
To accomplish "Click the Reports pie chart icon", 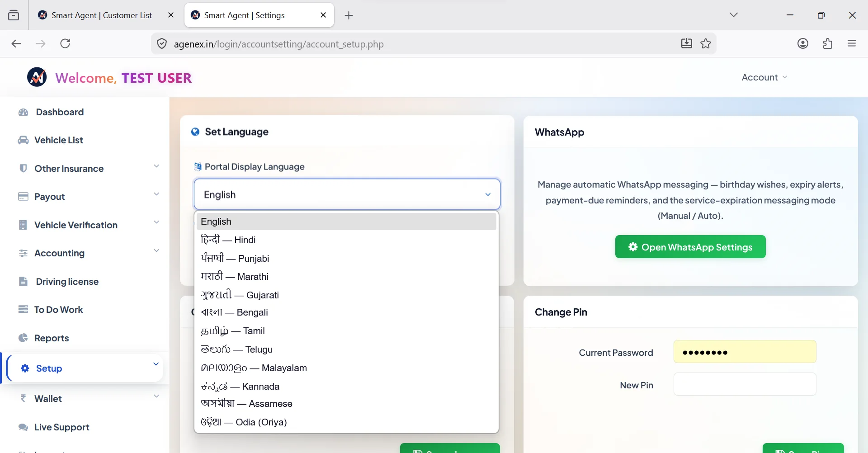I will [23, 338].
